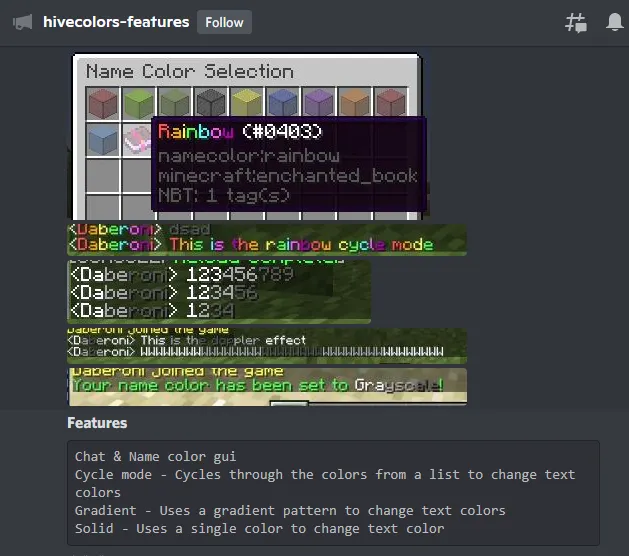Open the rainbow cycle mode chat image

pos(266,238)
